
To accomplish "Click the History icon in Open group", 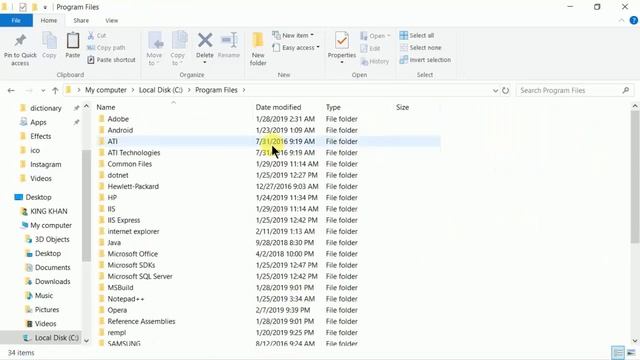I will (364, 61).
